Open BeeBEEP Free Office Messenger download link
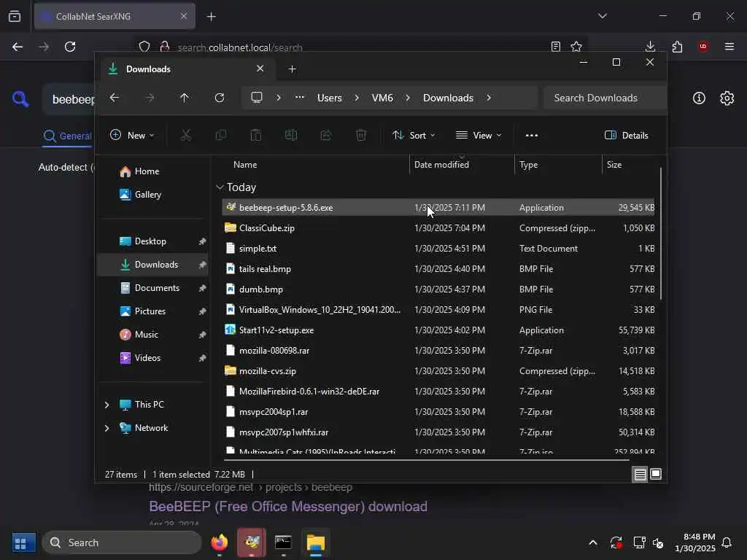747x560 pixels. [288, 507]
